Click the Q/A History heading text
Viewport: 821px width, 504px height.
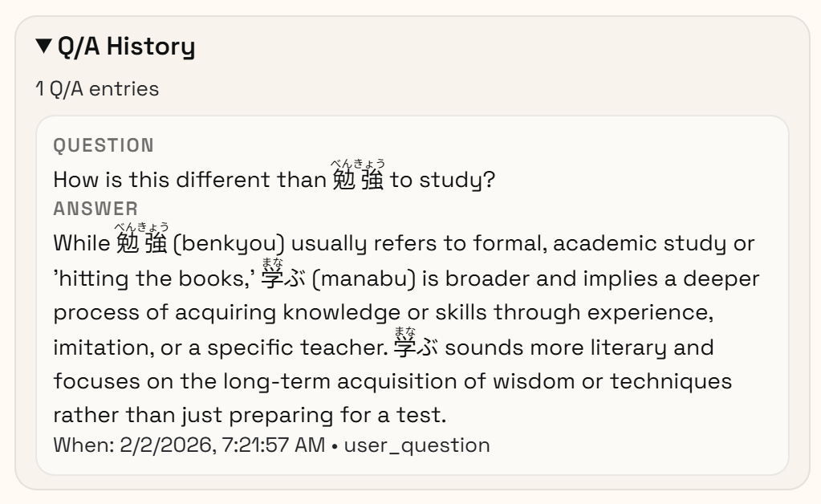tap(126, 47)
